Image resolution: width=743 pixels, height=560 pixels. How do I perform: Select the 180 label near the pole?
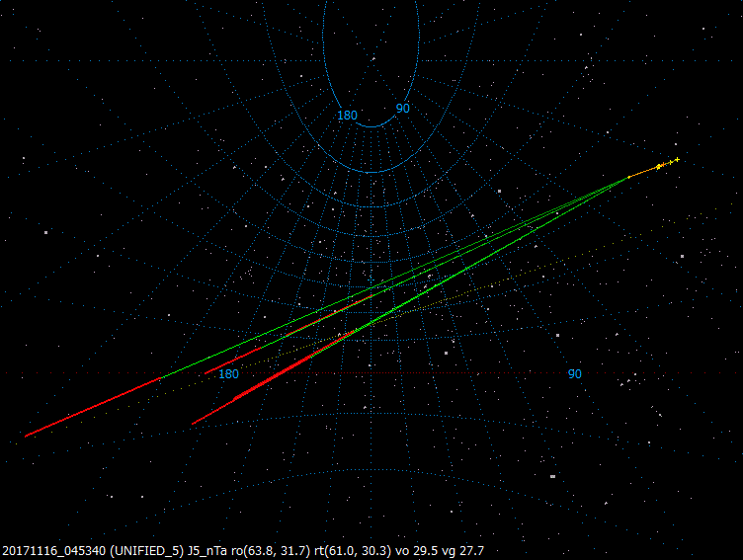347,116
